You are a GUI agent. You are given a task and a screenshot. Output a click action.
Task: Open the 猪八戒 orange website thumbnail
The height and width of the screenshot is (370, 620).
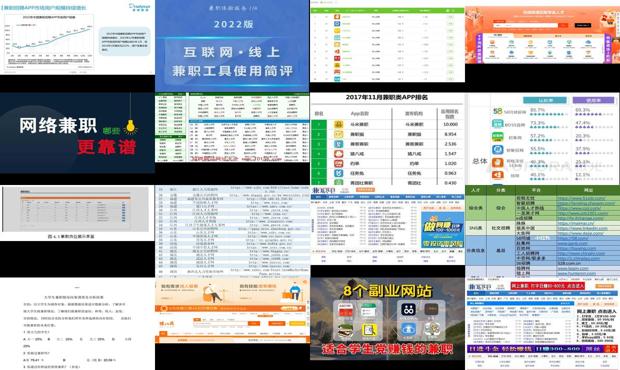click(x=232, y=310)
